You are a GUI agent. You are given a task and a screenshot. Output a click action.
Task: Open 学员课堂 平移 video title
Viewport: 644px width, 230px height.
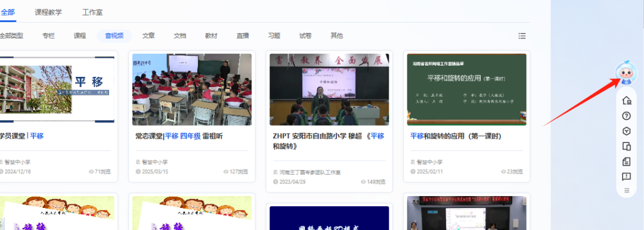[22, 136]
